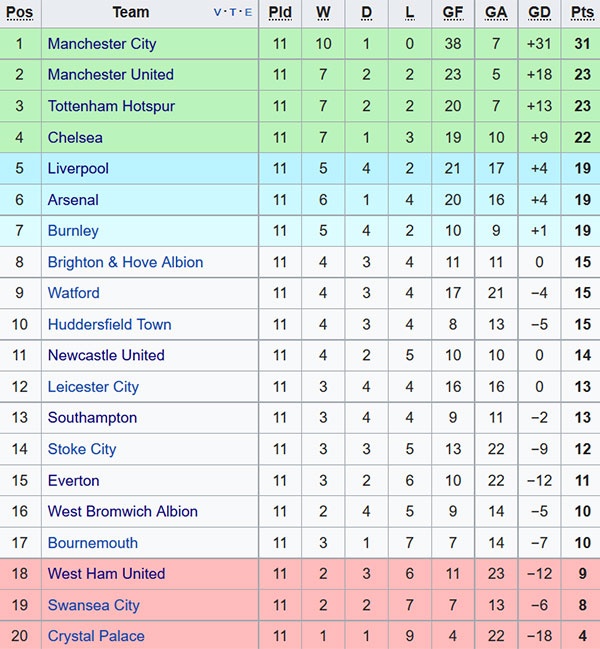Click the Stoke City link

[x=82, y=449]
